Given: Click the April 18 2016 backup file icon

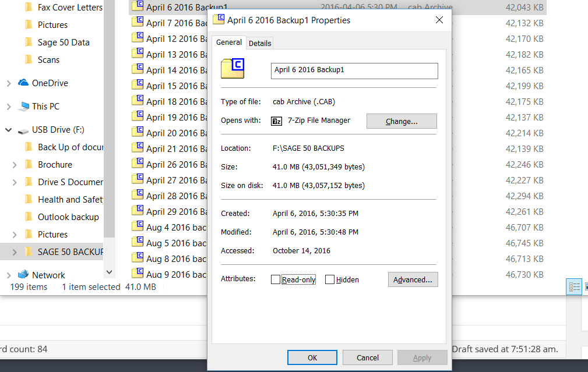Looking at the screenshot, I should [138, 100].
